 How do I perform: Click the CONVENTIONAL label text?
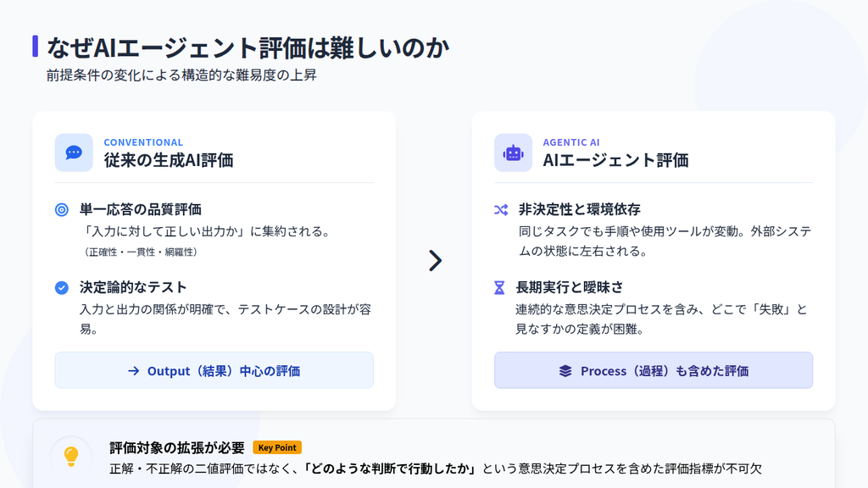pos(143,142)
